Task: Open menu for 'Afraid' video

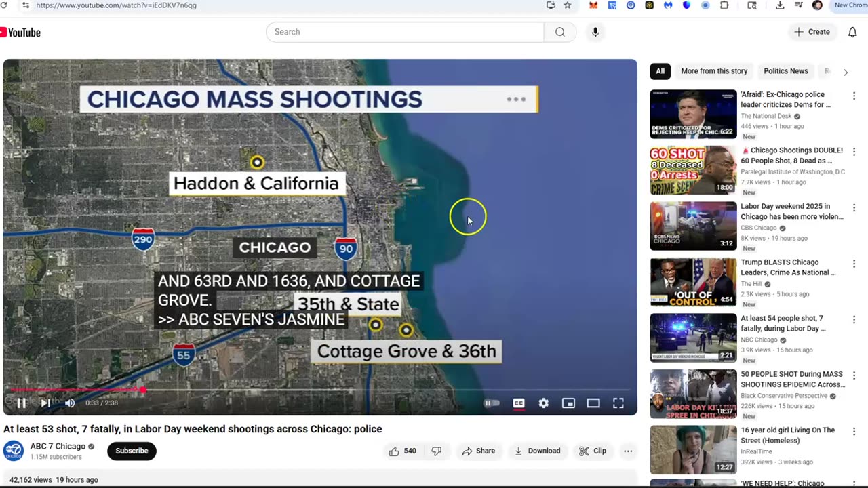Action: 854,96
